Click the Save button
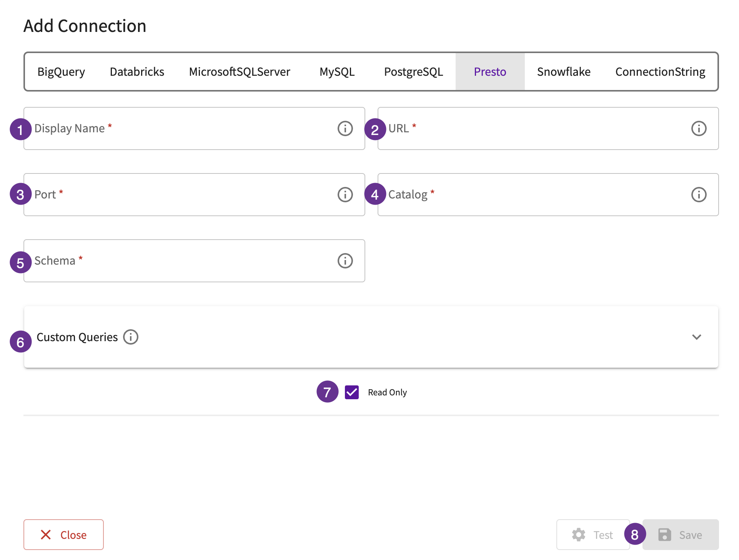 click(x=681, y=535)
